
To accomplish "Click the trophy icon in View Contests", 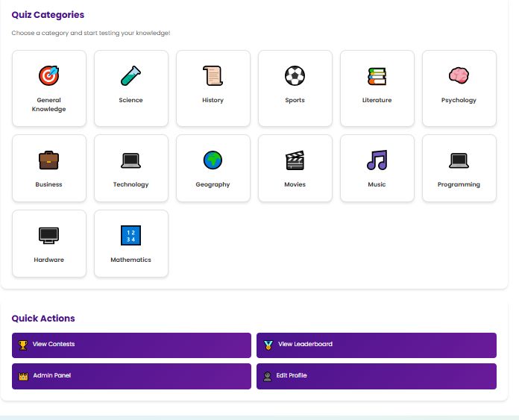I will [x=23, y=345].
